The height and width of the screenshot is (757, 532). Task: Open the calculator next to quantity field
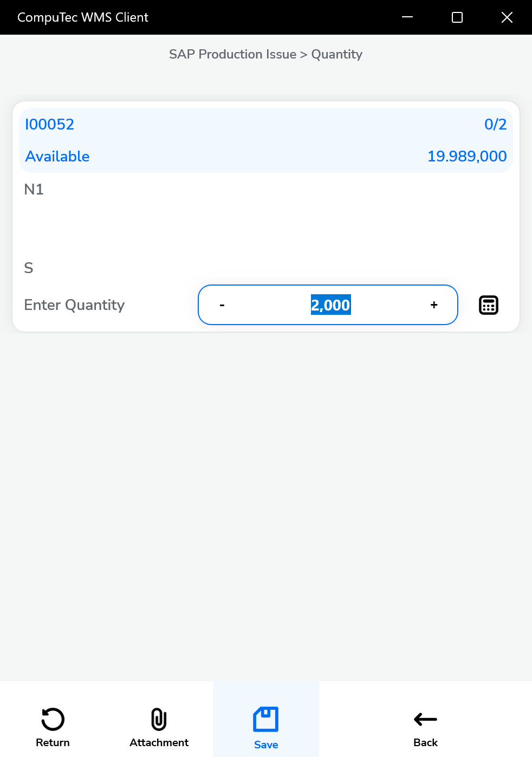(488, 305)
